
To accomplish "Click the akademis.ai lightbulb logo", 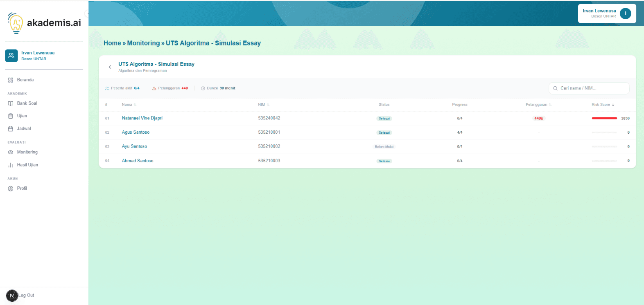I will click(16, 23).
